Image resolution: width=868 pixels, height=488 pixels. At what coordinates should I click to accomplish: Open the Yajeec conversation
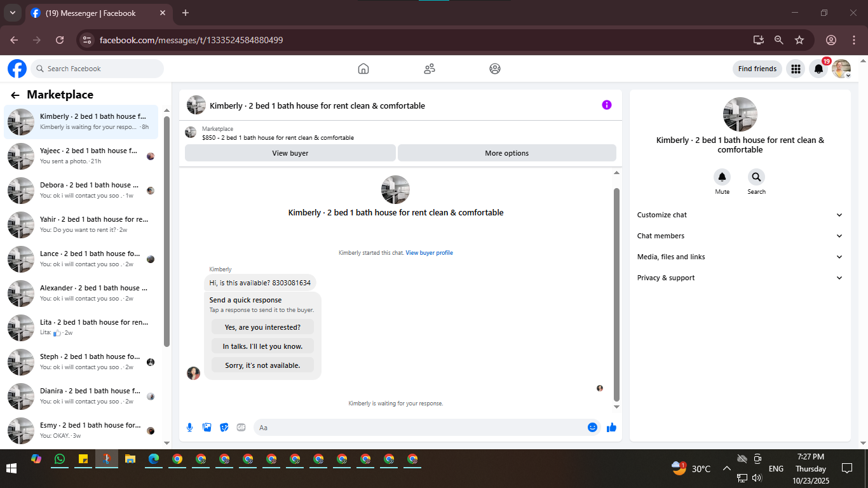[81, 156]
